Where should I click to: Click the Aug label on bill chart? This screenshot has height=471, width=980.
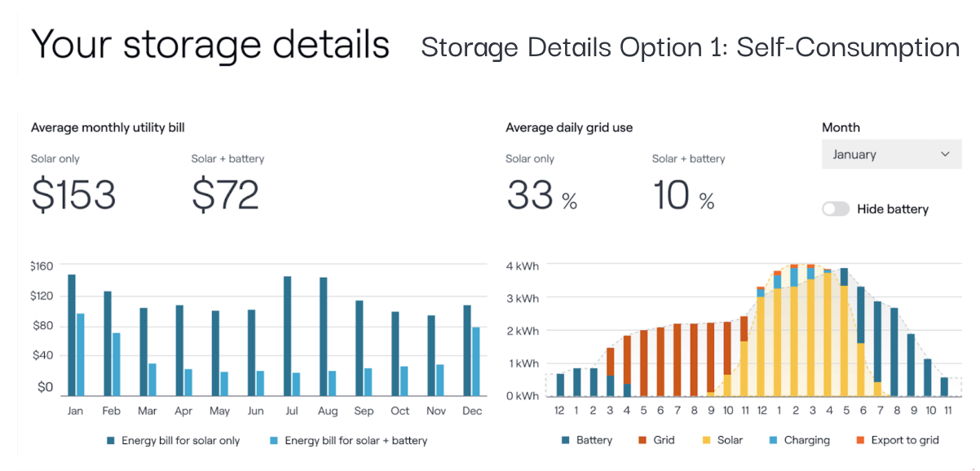(328, 412)
